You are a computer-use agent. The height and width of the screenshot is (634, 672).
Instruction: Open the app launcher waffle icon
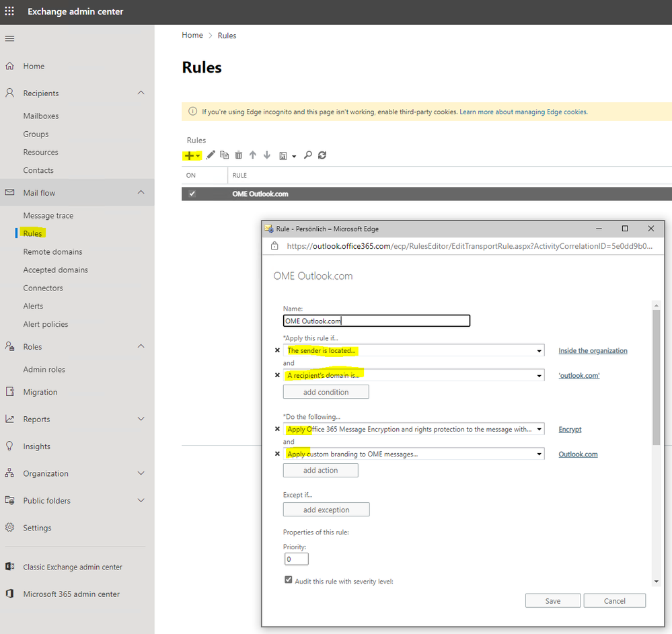pos(9,11)
